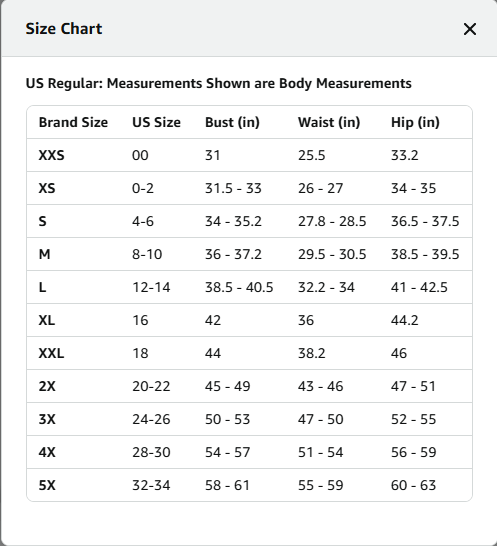Select the 5X brand size cell
The image size is (497, 546).
coord(47,485)
